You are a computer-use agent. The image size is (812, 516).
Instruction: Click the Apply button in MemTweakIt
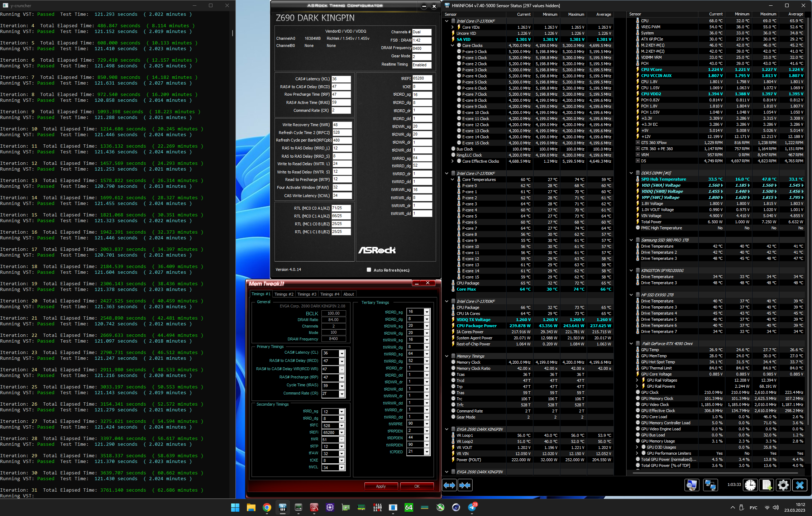[x=381, y=486]
